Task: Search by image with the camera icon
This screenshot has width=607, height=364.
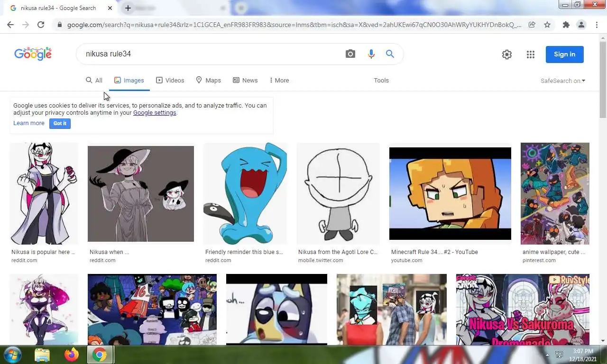Action: 350,54
